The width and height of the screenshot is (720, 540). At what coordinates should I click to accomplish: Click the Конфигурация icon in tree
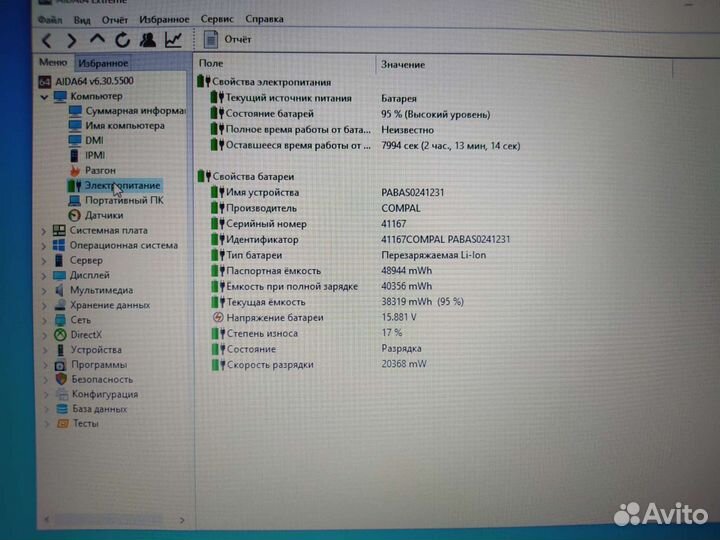click(x=62, y=394)
